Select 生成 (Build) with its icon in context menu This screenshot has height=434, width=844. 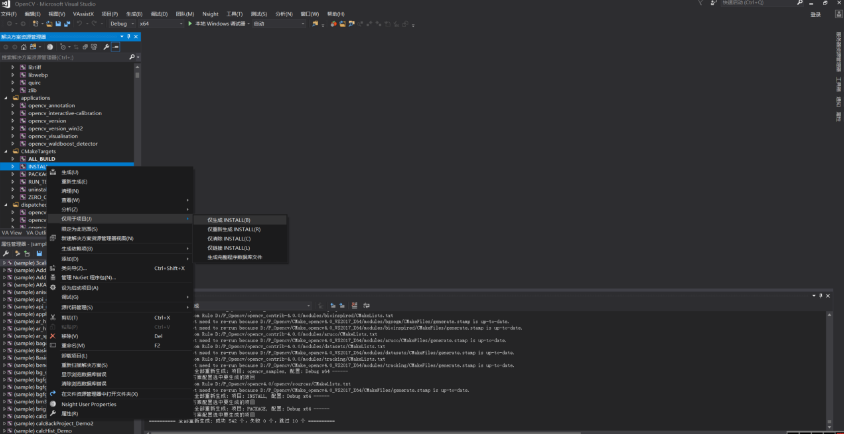119,172
